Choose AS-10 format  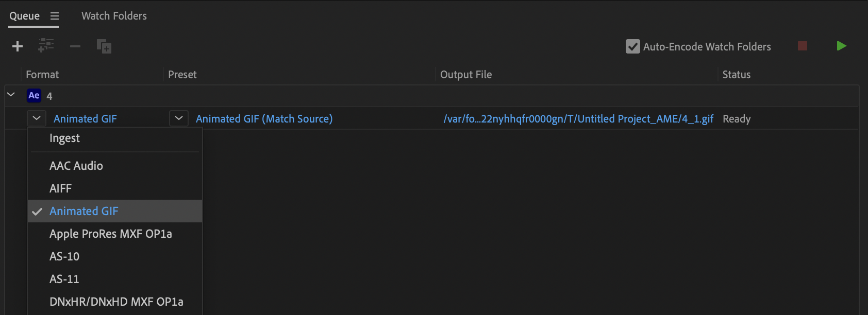pos(115,256)
